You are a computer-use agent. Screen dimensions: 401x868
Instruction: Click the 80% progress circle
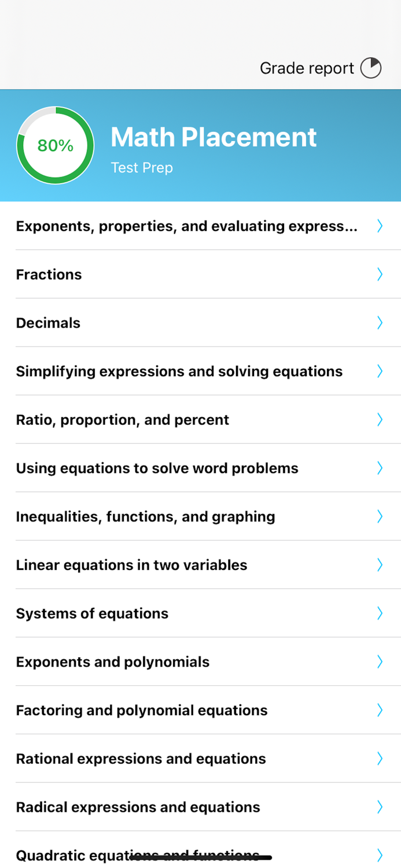[55, 146]
